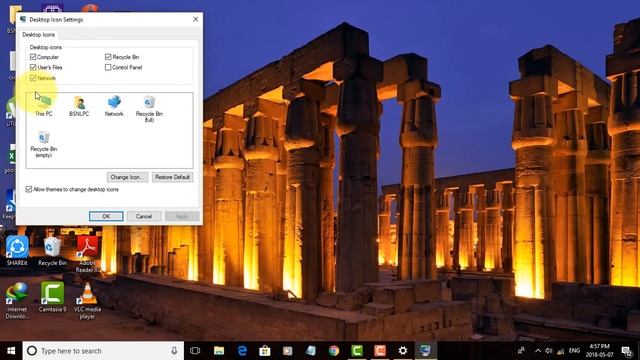Toggle the User's Files checkbox
This screenshot has height=360, width=640.
click(33, 67)
